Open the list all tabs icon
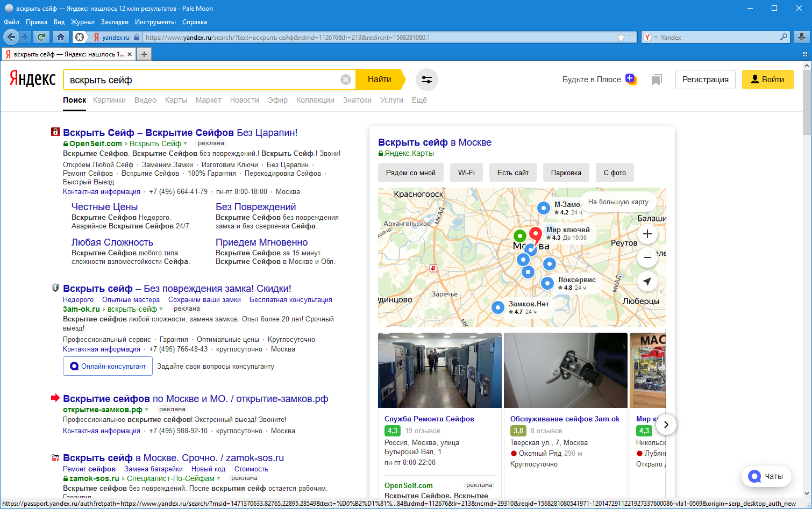Screen dimensions: 812x509 (805, 54)
